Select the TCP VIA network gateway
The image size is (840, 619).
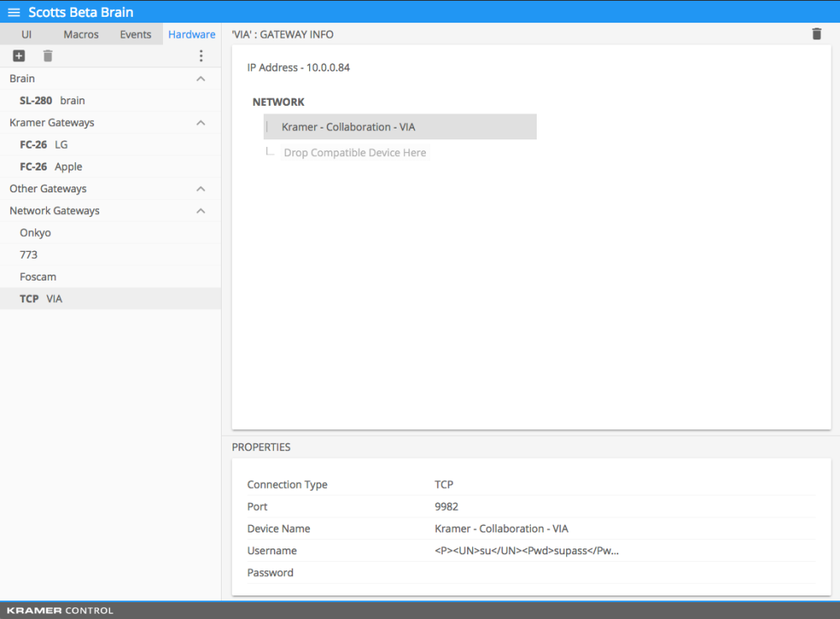pyautogui.click(x=110, y=299)
